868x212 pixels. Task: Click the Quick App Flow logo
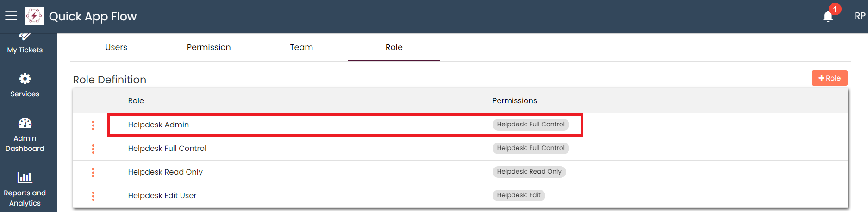click(x=34, y=16)
